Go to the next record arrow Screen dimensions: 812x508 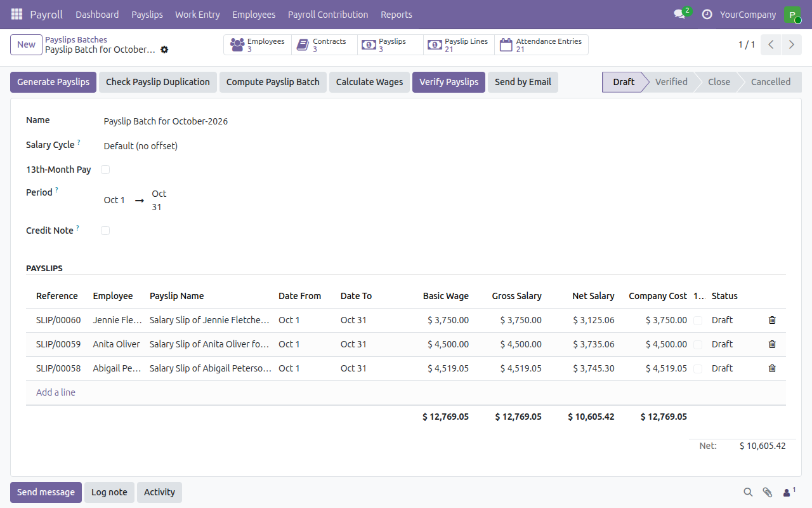pyautogui.click(x=790, y=44)
